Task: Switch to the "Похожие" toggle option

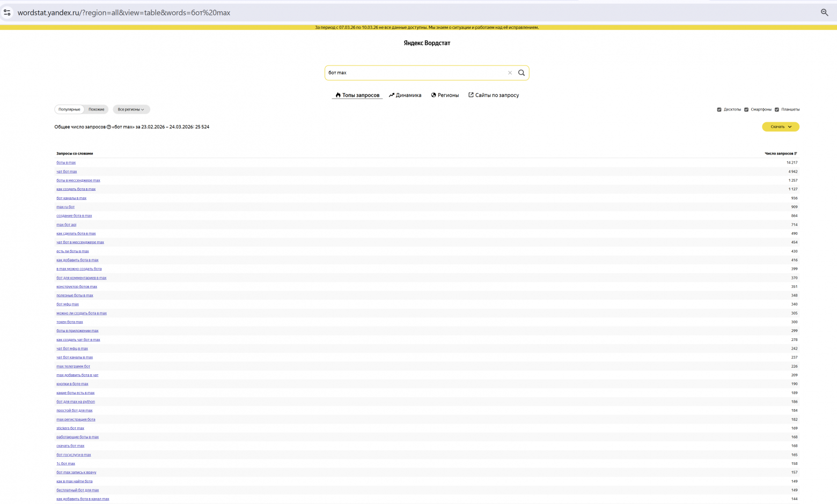Action: tap(97, 109)
